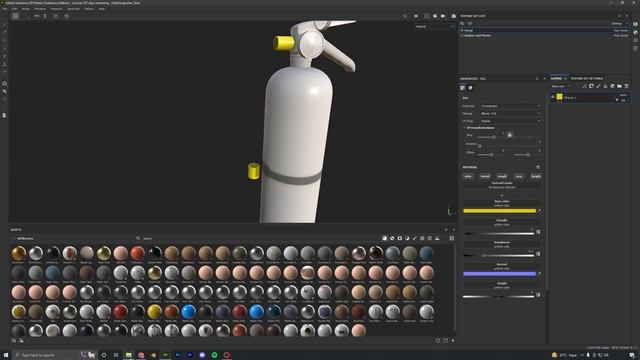Add a mask to the layer
Screen dimensions: 640x360
591,86
